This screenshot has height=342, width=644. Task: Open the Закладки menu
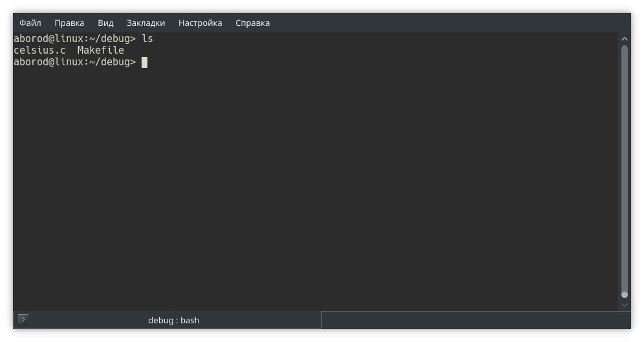click(x=145, y=23)
